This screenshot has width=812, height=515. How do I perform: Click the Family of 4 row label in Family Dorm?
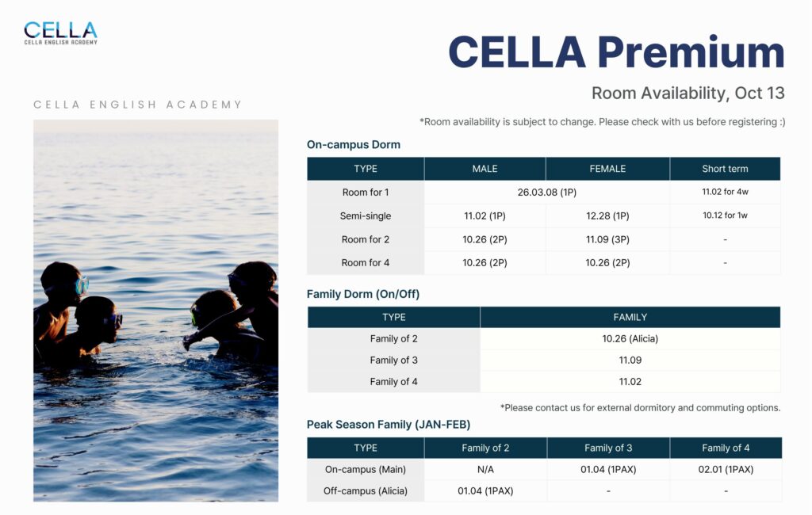pos(393,382)
